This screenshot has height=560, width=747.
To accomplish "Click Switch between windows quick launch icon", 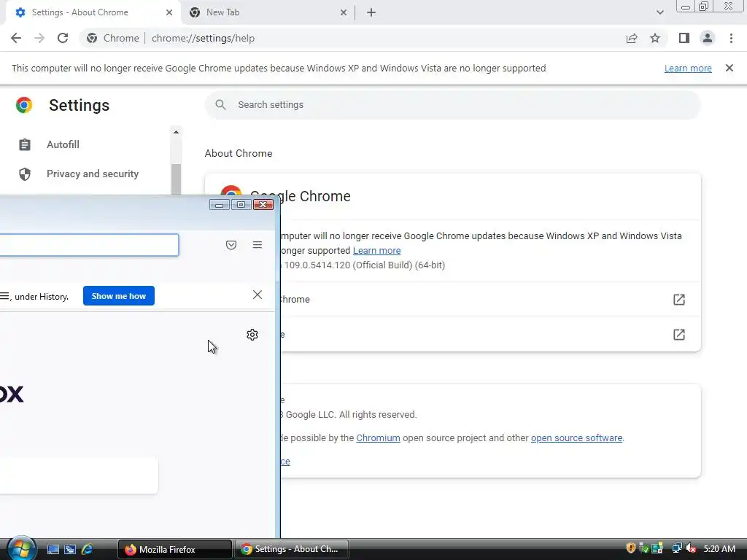I will [70, 550].
